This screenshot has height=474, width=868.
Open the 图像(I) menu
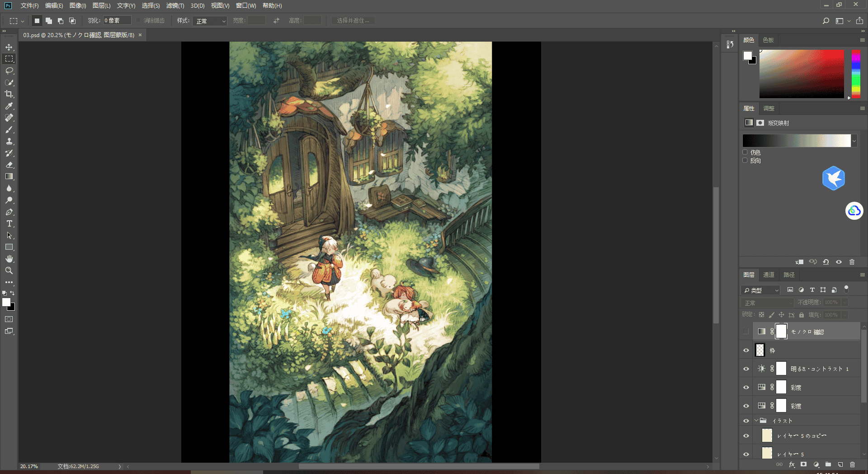[78, 5]
